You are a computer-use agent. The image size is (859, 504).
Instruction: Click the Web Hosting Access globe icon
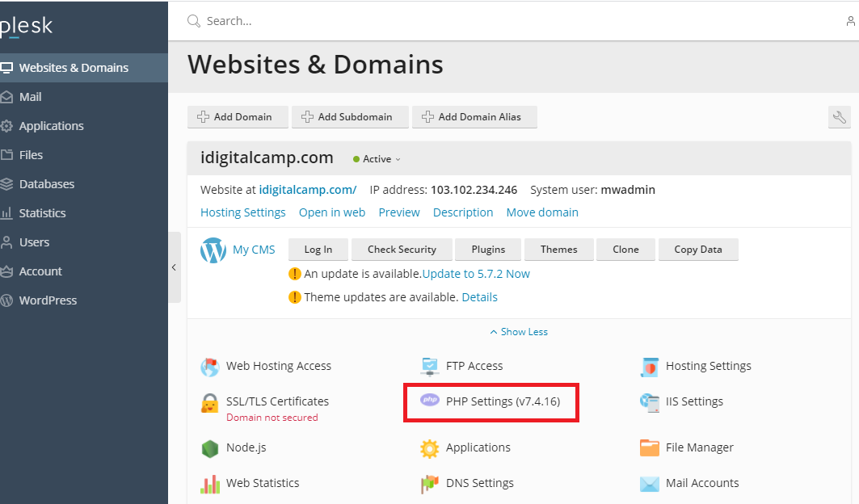coord(210,367)
